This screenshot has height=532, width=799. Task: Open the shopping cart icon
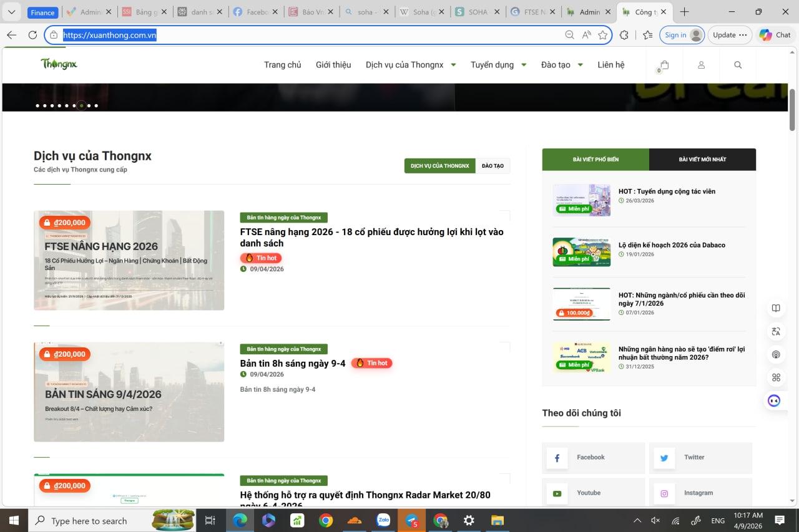pyautogui.click(x=664, y=65)
